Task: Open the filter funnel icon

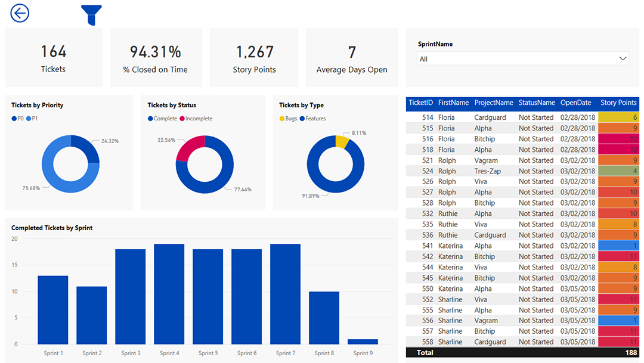Action: click(92, 15)
